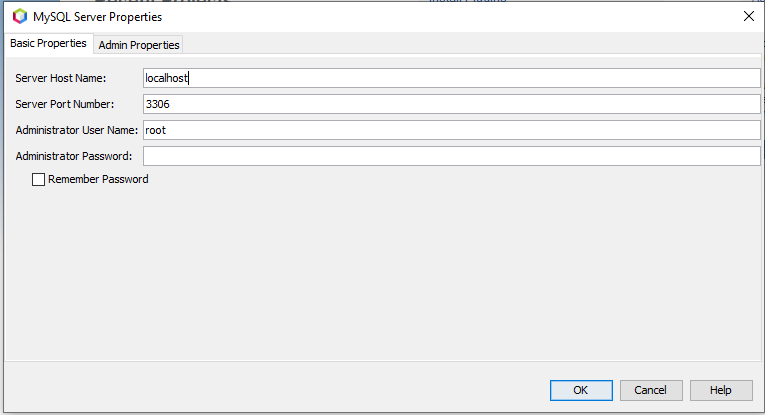The image size is (765, 415).
Task: Select the Basic Properties tab
Action: pos(48,43)
